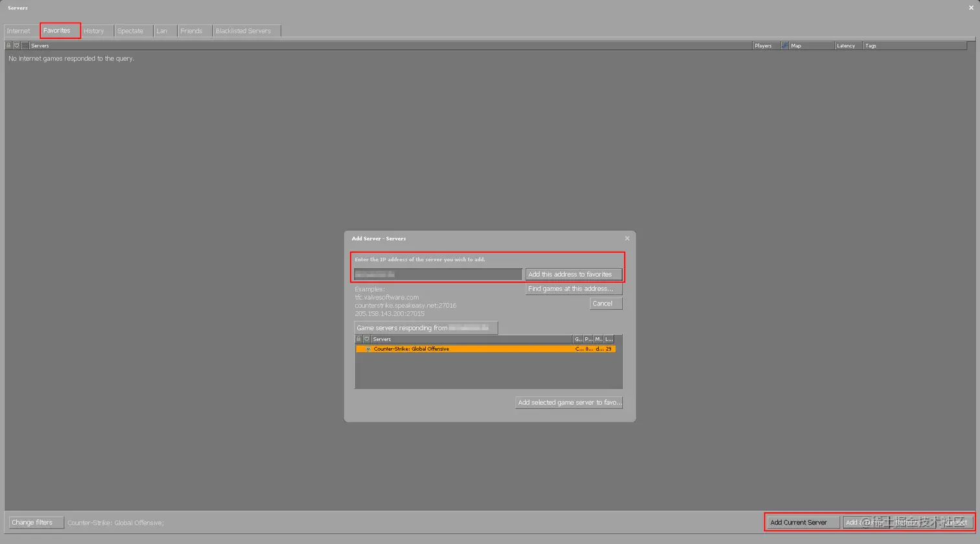Open the Friends tab

[x=194, y=31]
